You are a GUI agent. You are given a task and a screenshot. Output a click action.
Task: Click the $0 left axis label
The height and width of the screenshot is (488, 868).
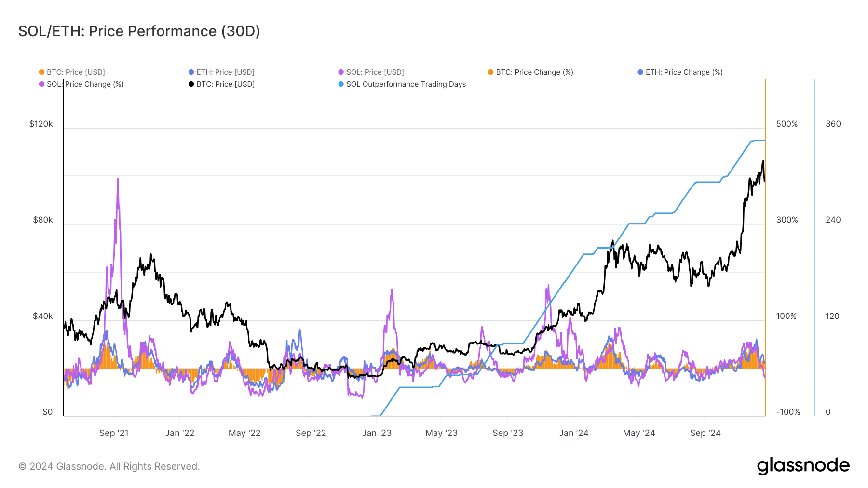click(48, 412)
